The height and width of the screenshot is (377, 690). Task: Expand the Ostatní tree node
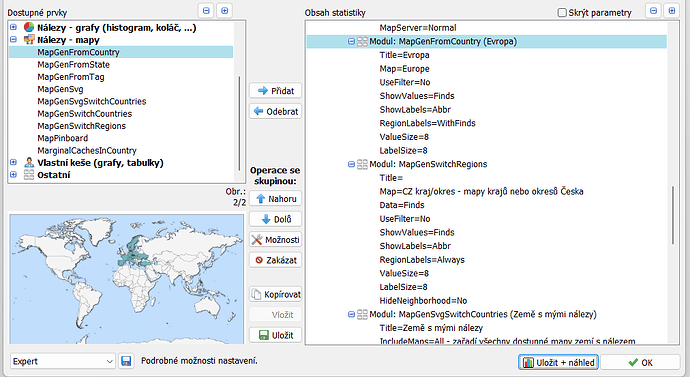click(13, 175)
